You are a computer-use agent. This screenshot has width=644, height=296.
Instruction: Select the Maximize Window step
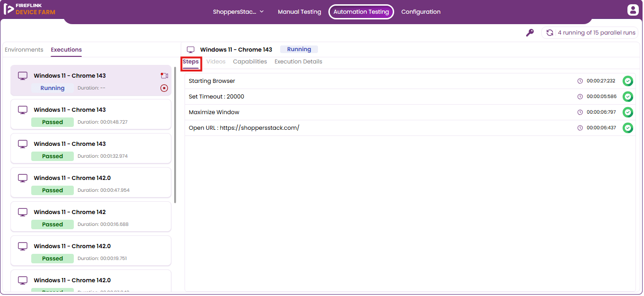click(x=410, y=112)
